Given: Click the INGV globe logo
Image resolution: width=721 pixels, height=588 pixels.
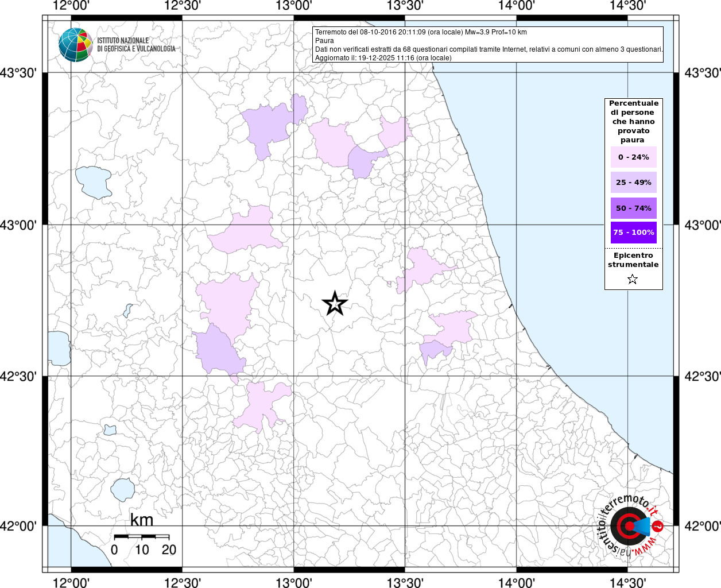Looking at the screenshot, I should 75,44.
